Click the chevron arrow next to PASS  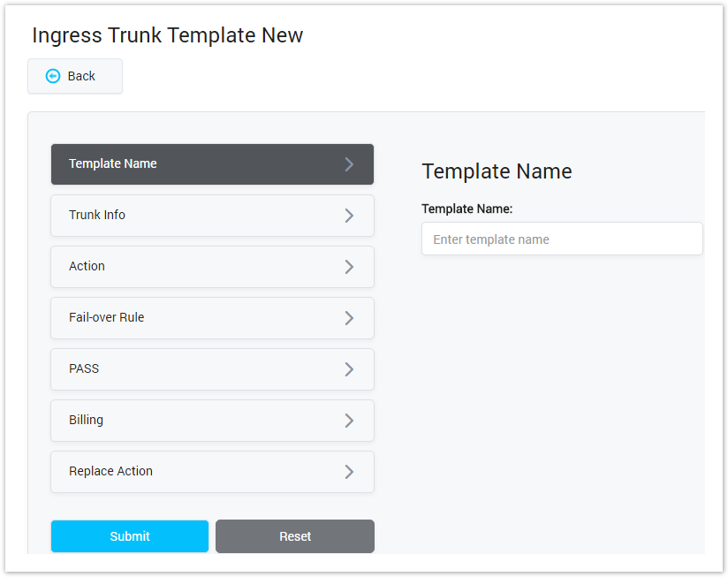point(349,369)
